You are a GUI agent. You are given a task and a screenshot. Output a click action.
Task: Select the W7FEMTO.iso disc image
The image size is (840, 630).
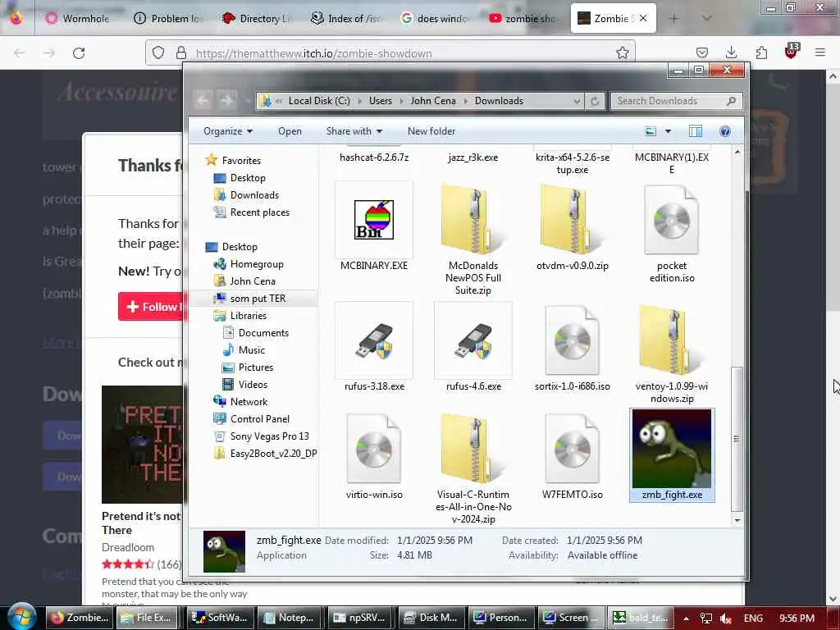[x=572, y=449]
